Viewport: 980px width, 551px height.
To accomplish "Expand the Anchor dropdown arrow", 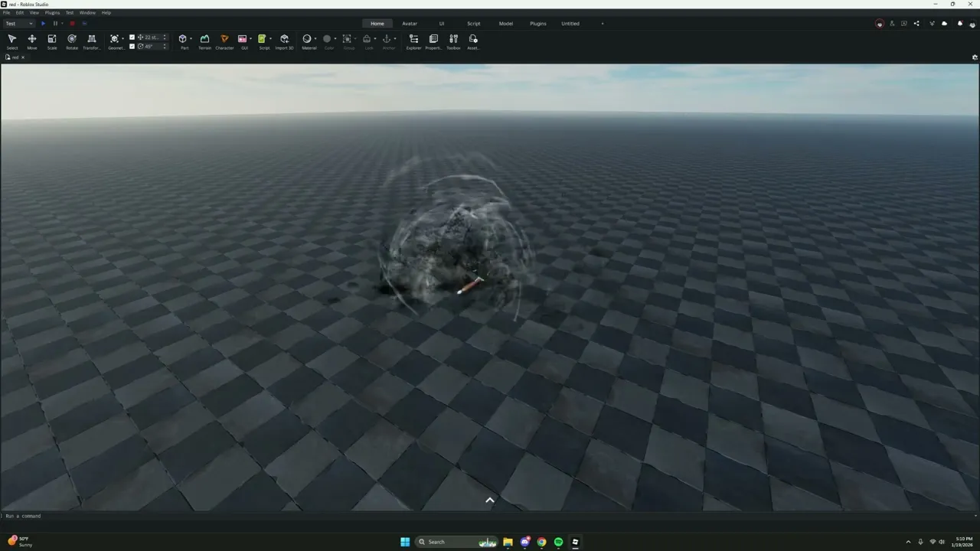I will (395, 39).
